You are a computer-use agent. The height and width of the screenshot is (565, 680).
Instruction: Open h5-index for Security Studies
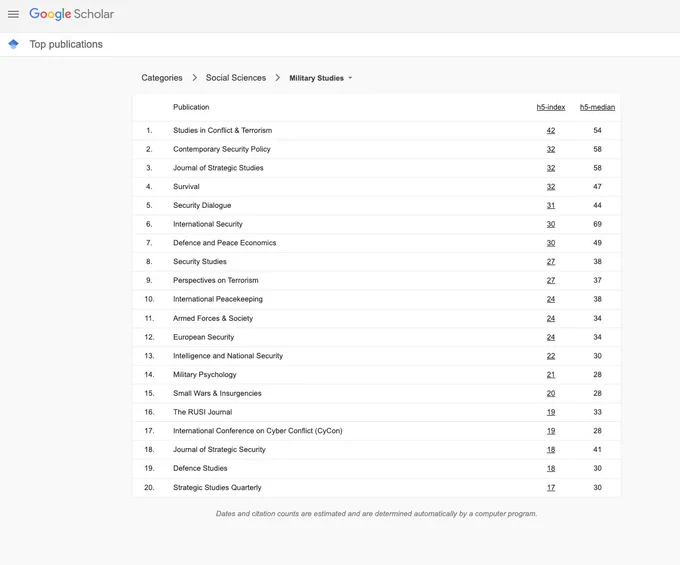(551, 261)
